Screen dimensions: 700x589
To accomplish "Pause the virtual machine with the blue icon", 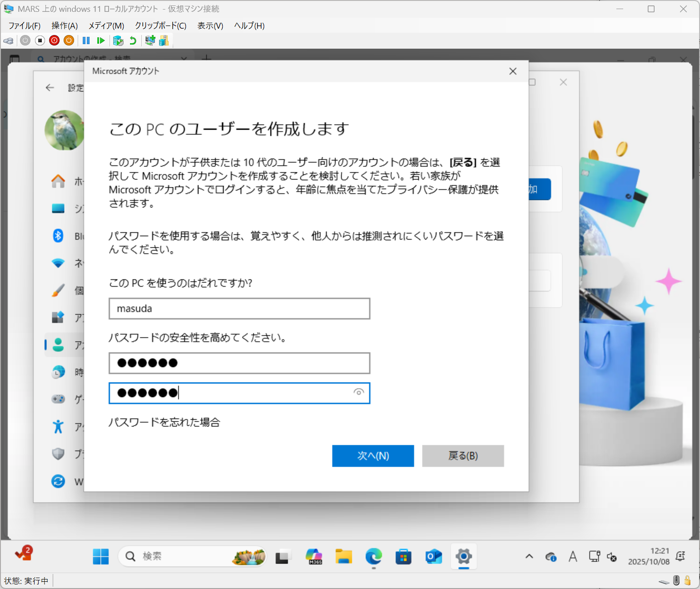I will 86,40.
